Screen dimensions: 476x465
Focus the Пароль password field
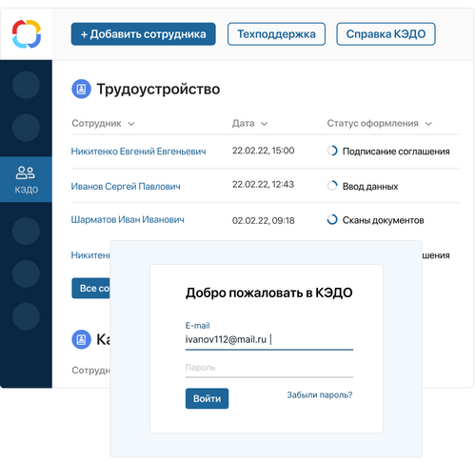click(x=269, y=369)
